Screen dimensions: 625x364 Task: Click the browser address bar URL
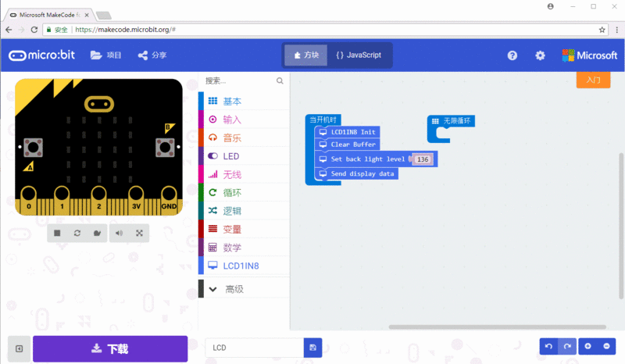click(x=126, y=30)
